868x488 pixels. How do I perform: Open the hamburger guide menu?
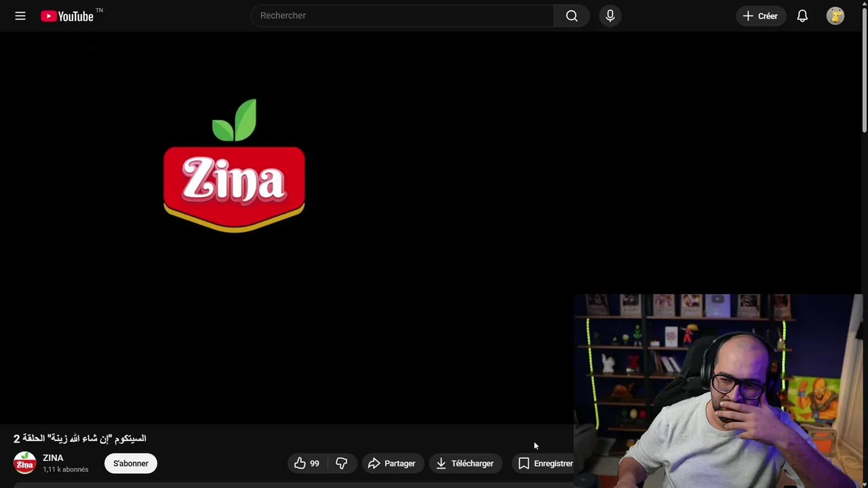point(20,16)
